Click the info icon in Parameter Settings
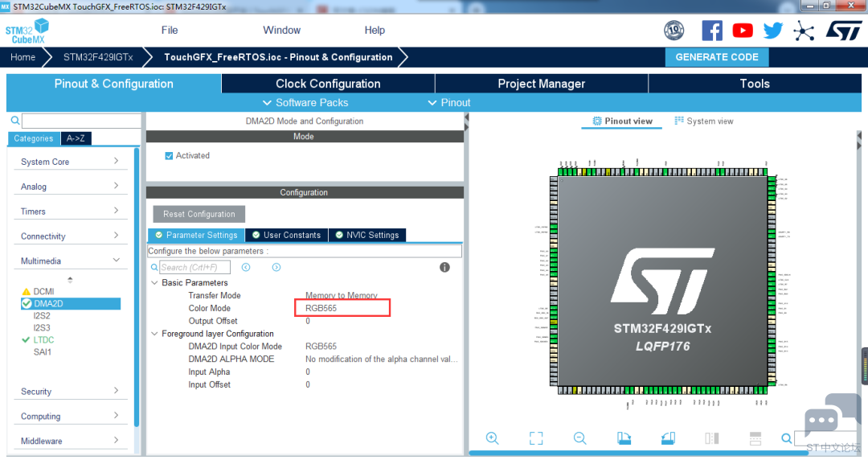Screen dimensions: 868x460 [x=444, y=267]
